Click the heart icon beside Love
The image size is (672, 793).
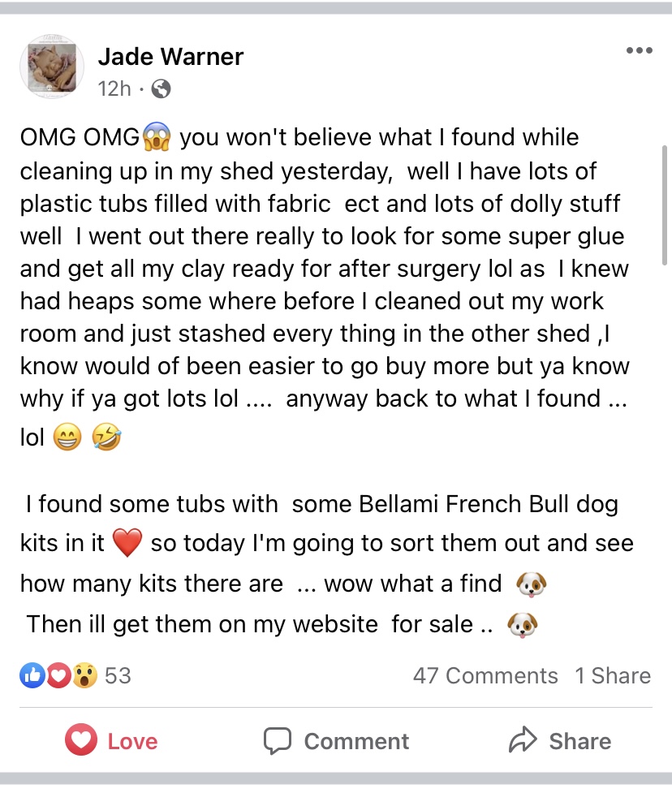pyautogui.click(x=81, y=740)
